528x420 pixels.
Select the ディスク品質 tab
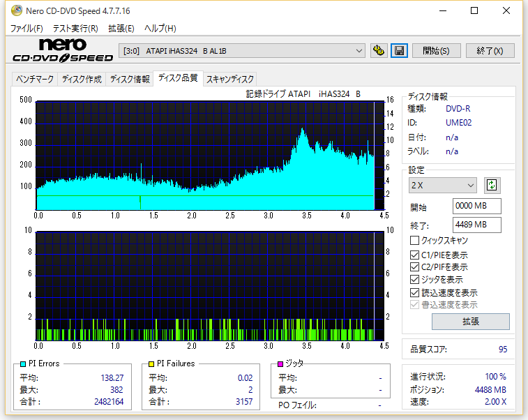(178, 78)
